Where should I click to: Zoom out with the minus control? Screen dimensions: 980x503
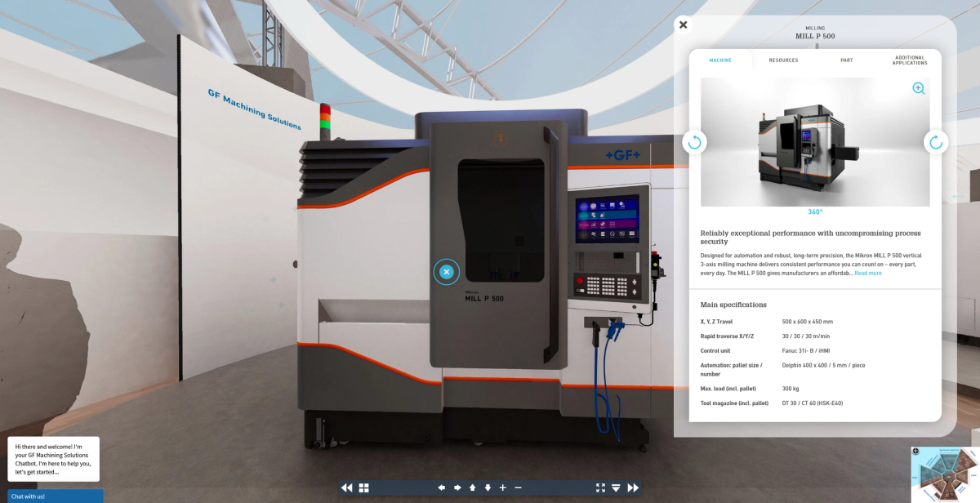coord(518,487)
